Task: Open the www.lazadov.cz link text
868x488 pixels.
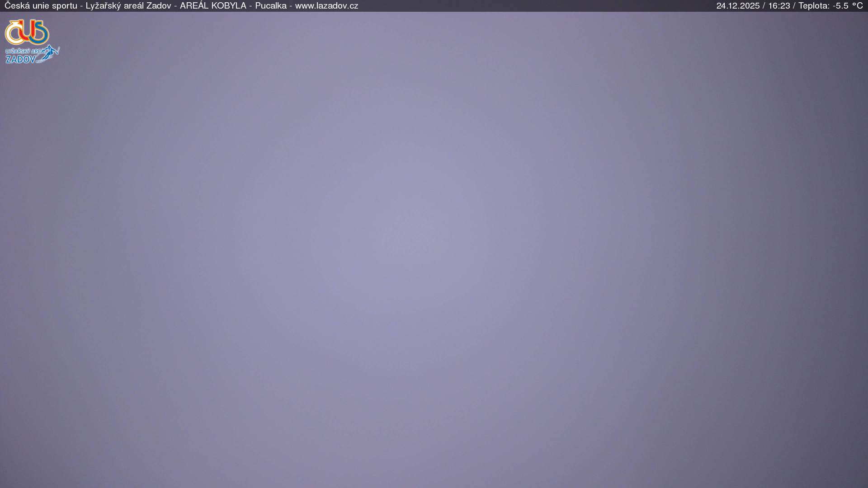Action: coord(326,6)
